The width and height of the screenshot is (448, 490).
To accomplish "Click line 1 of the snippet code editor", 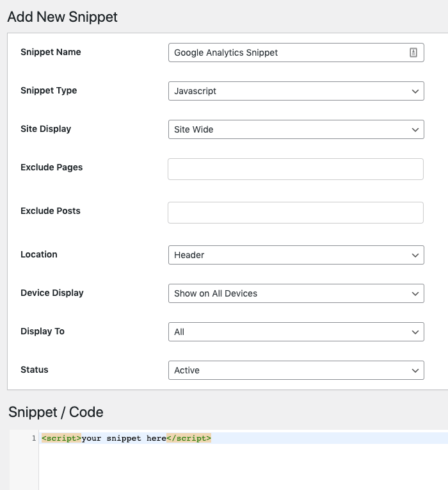I will [243, 438].
